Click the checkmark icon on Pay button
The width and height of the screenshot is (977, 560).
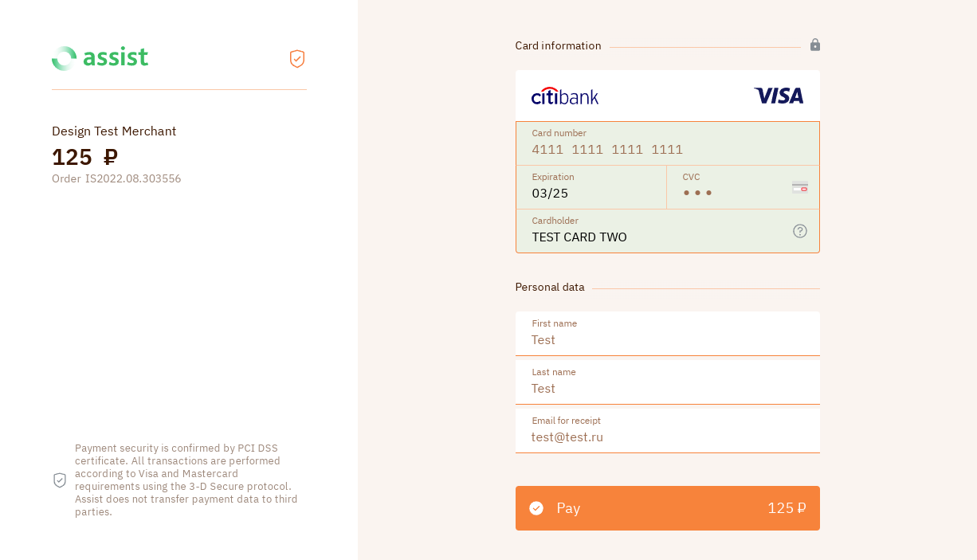click(536, 508)
